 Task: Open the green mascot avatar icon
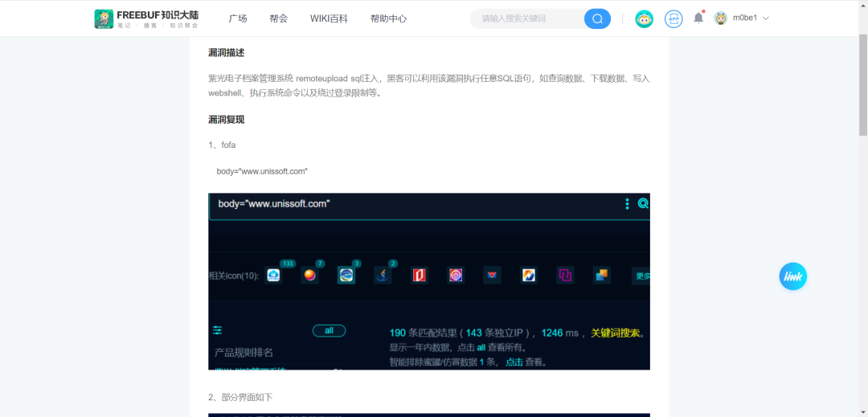(644, 18)
